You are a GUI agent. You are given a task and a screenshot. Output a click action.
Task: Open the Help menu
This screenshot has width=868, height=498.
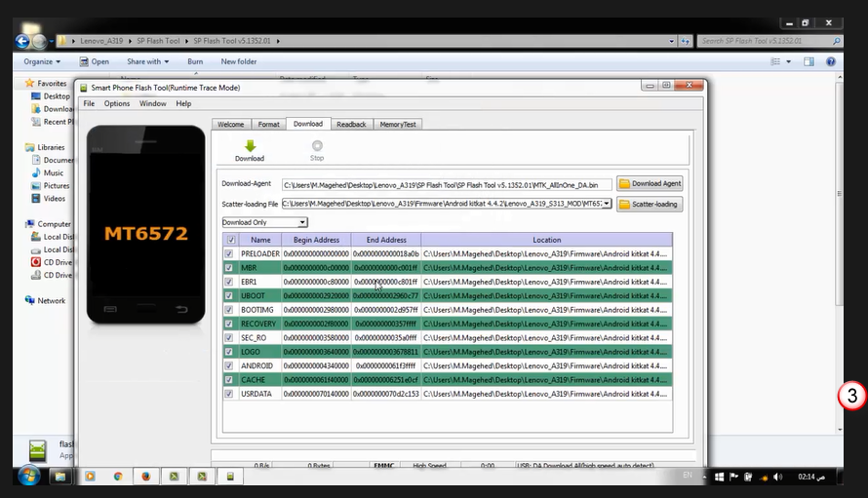[183, 103]
